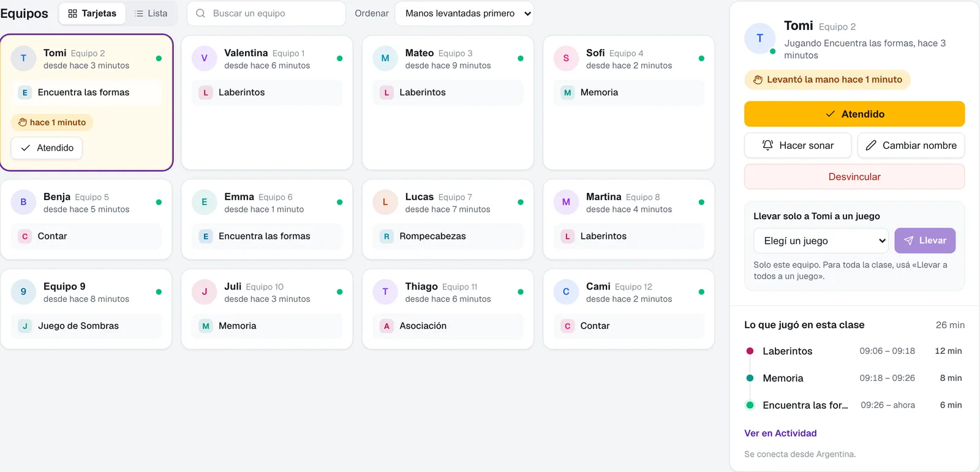Click Laberintos on Valentina's card
980x472 pixels.
[x=267, y=92]
